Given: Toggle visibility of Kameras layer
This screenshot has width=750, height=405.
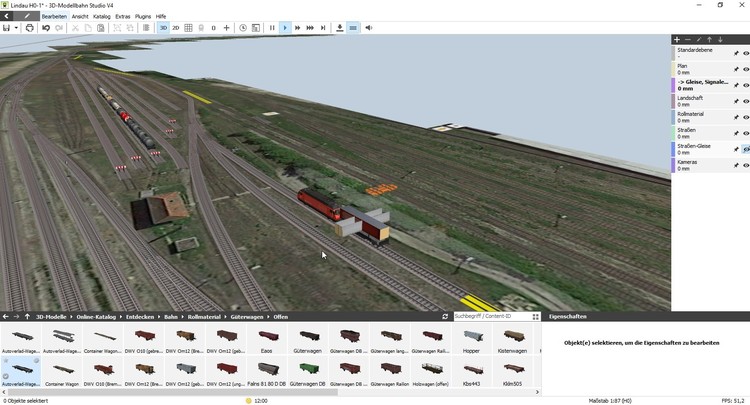Looking at the screenshot, I should [x=746, y=165].
